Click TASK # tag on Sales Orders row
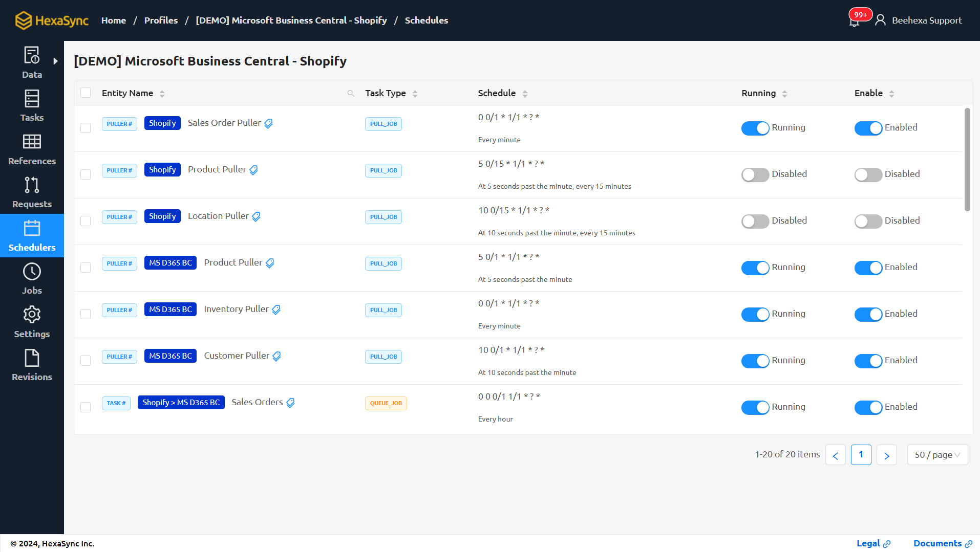The height and width of the screenshot is (552, 980). (116, 403)
